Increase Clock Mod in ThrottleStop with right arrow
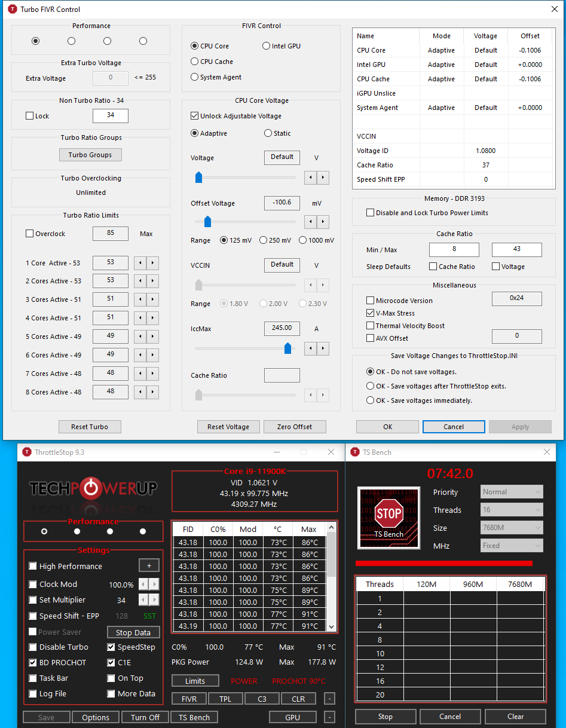This screenshot has width=566, height=728. pyautogui.click(x=154, y=584)
